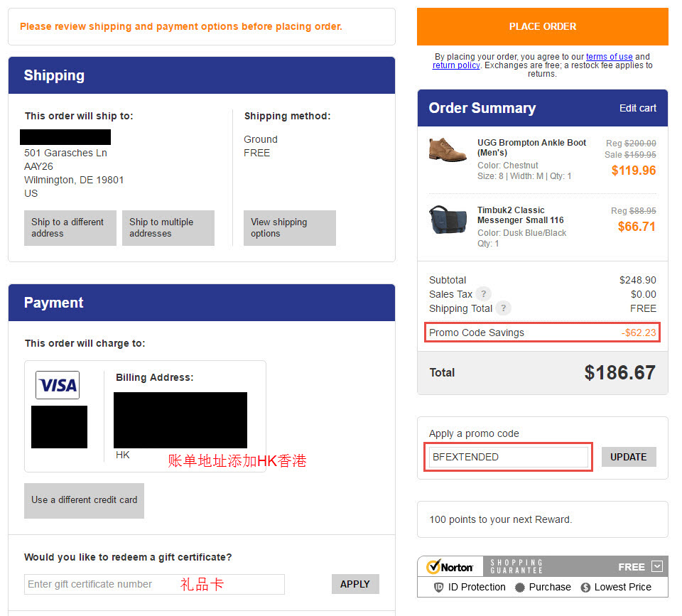Open the return policy link
Viewport: 682px width, 616px height.
[x=456, y=65]
